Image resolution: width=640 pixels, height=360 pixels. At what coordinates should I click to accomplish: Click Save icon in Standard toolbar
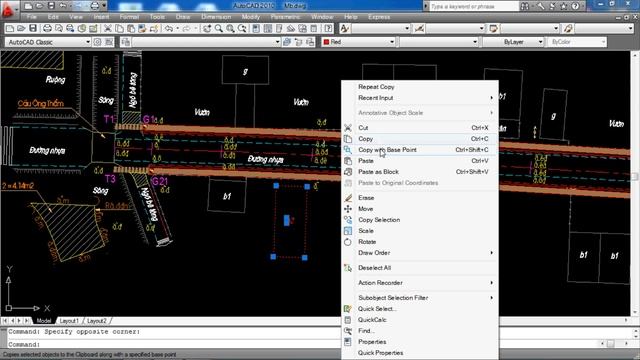coord(33,28)
